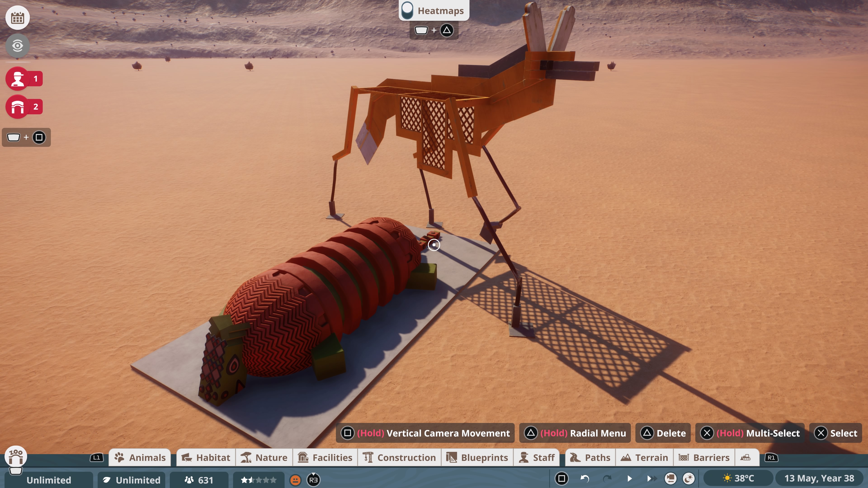Click the Select prompt button
Viewport: 868px width, 488px height.
[x=836, y=433]
